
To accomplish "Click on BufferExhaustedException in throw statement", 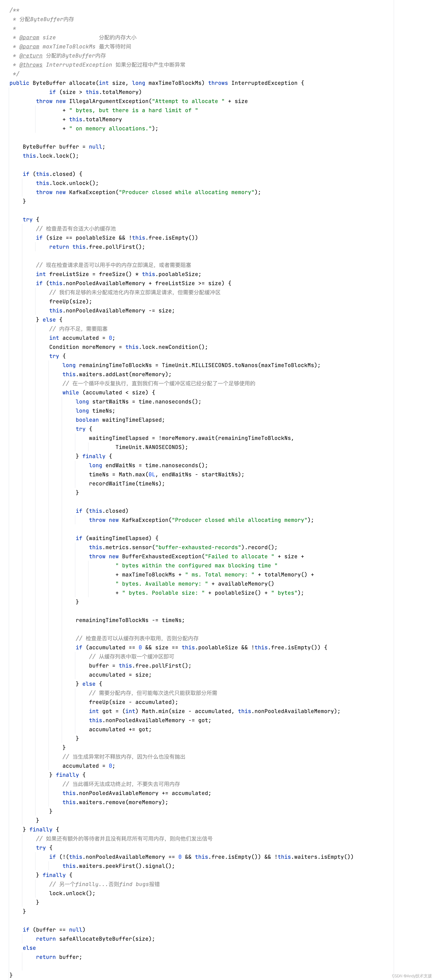I will [x=161, y=557].
